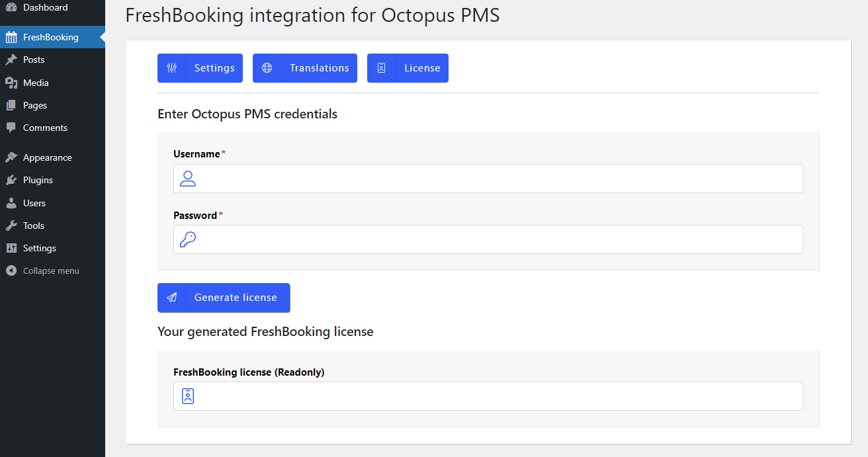
Task: Click the FreshBooking calendar icon in sidebar
Action: (11, 37)
